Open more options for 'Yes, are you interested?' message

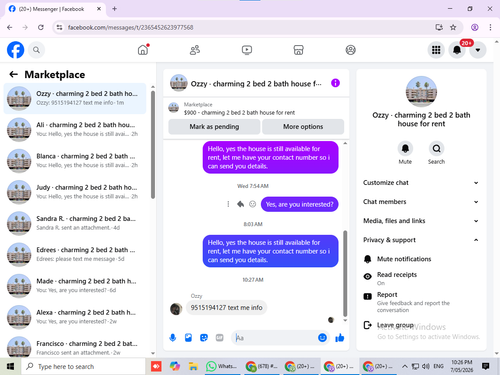228,204
